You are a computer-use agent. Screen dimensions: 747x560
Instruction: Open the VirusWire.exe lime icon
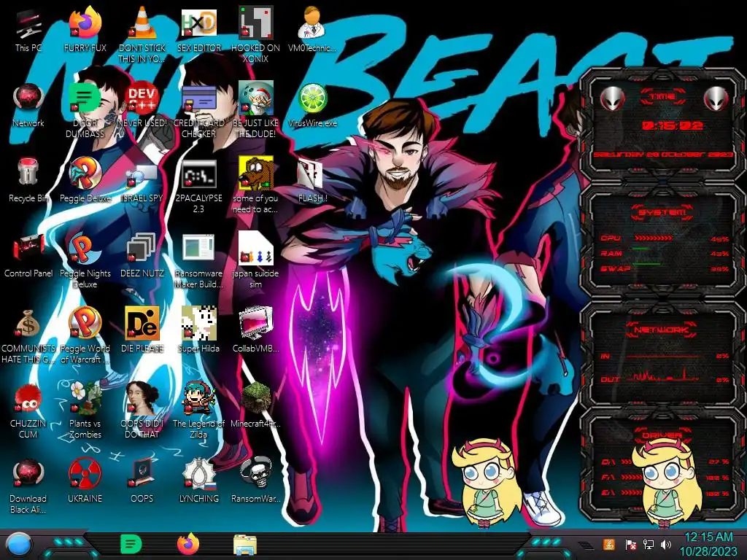pyautogui.click(x=312, y=99)
